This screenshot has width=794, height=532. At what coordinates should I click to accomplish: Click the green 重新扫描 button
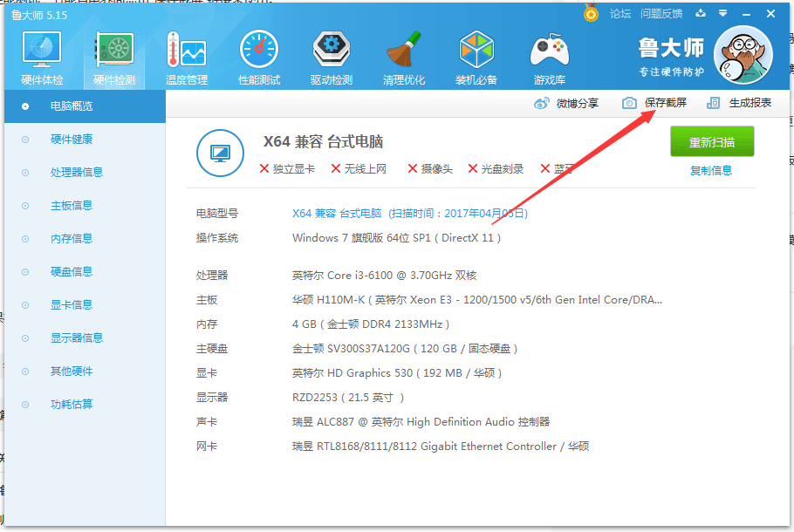[x=712, y=142]
